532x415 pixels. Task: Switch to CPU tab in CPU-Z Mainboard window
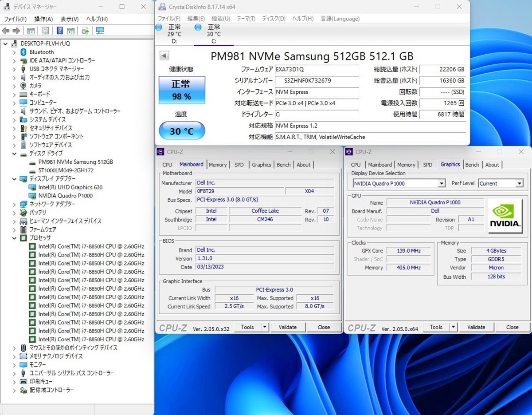[167, 165]
